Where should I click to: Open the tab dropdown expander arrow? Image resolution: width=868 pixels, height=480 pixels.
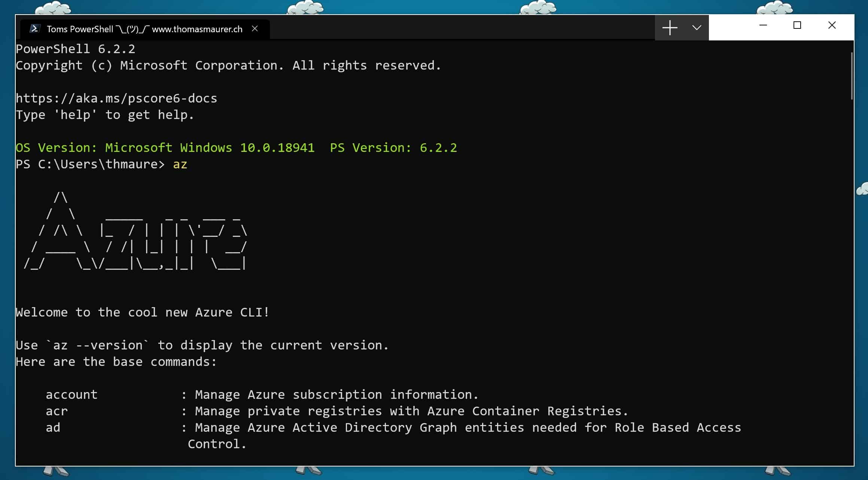697,27
